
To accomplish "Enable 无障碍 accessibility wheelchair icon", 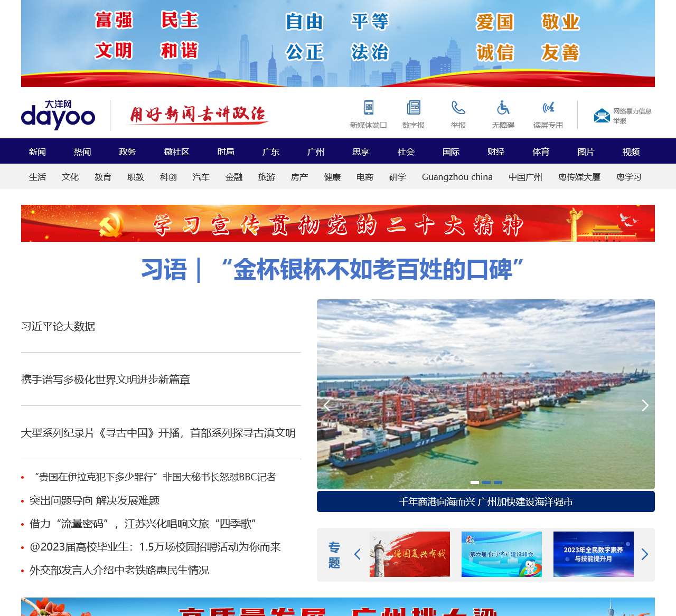I will click(x=503, y=108).
